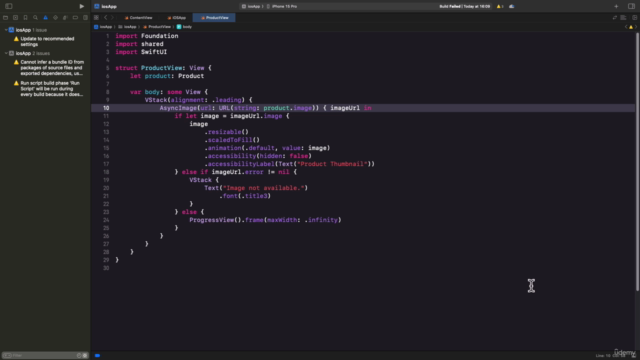Open the adjust editor options menu
The height and width of the screenshot is (360, 640).
pos(623,18)
